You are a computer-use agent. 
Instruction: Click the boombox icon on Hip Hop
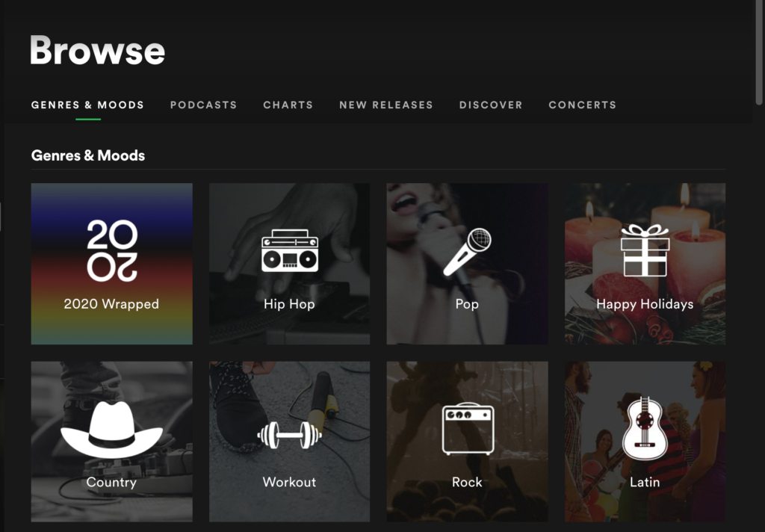(x=290, y=251)
